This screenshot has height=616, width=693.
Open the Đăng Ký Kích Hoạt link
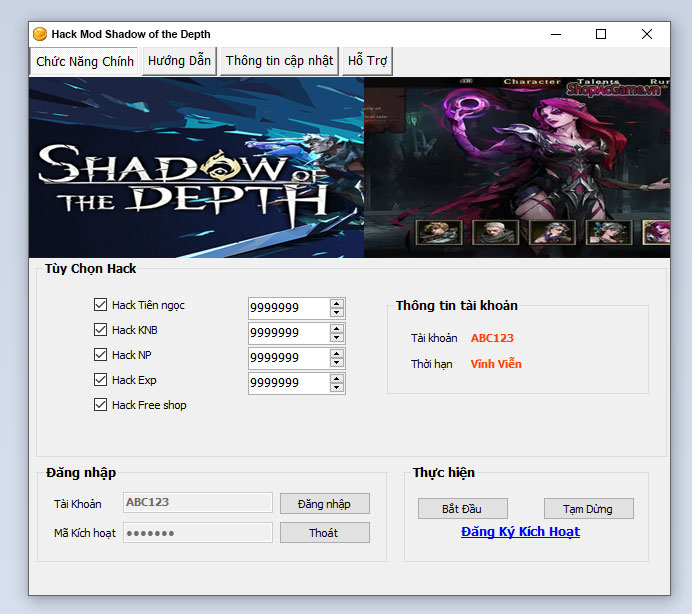(x=520, y=532)
